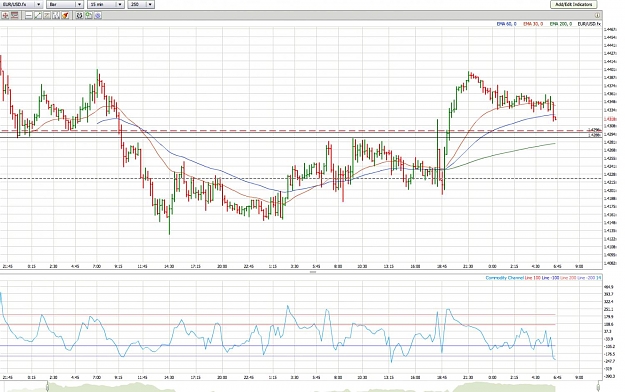Image resolution: width=625 pixels, height=392 pixels.
Task: Open the 250 bars count dropdown
Action: [141, 4]
